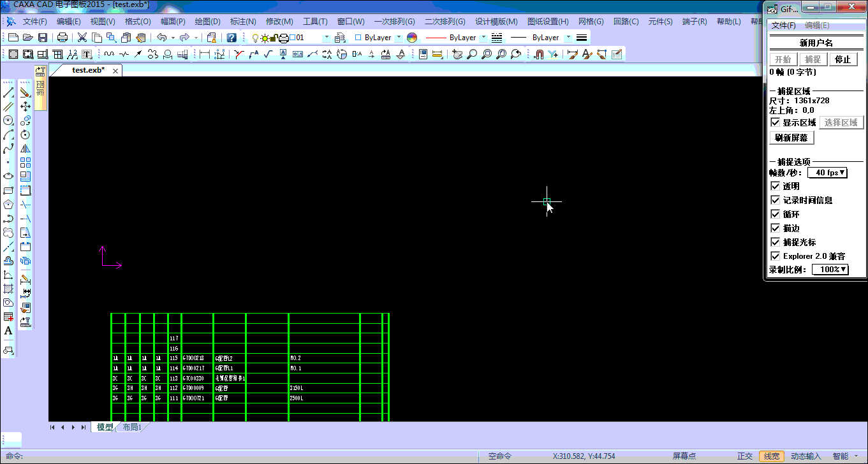Open the 文件(F) menu in CAXA
Image resolution: width=868 pixels, height=464 pixels.
click(x=34, y=22)
